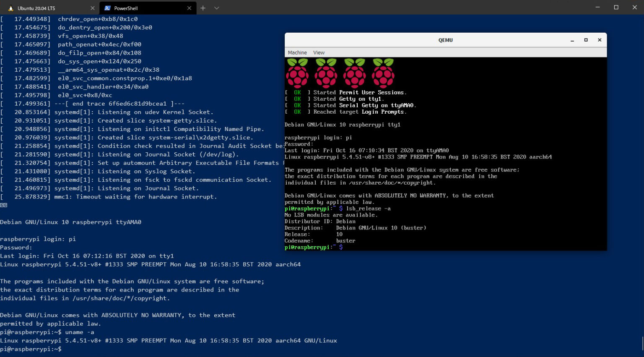Focus the QEMU pi@raspberrypi shell prompt
The image size is (644, 357).
tap(314, 248)
